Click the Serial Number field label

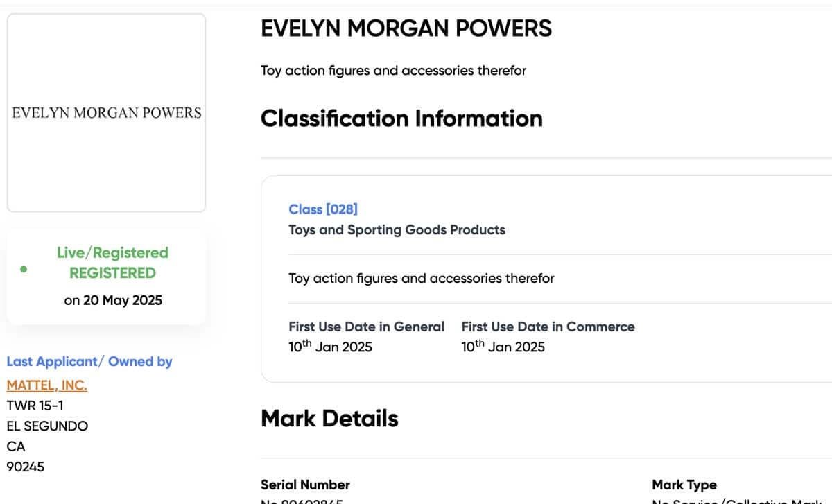click(305, 484)
